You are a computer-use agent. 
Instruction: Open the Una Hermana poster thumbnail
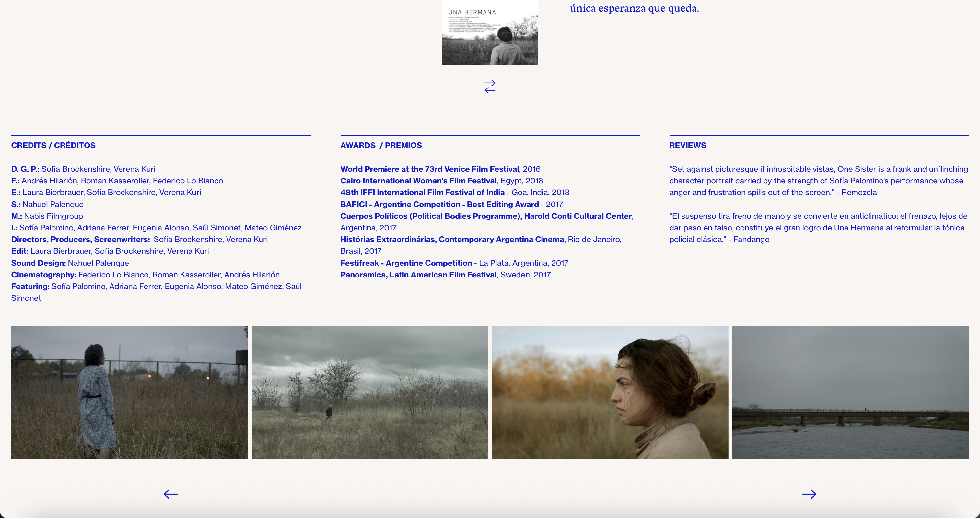click(x=490, y=32)
